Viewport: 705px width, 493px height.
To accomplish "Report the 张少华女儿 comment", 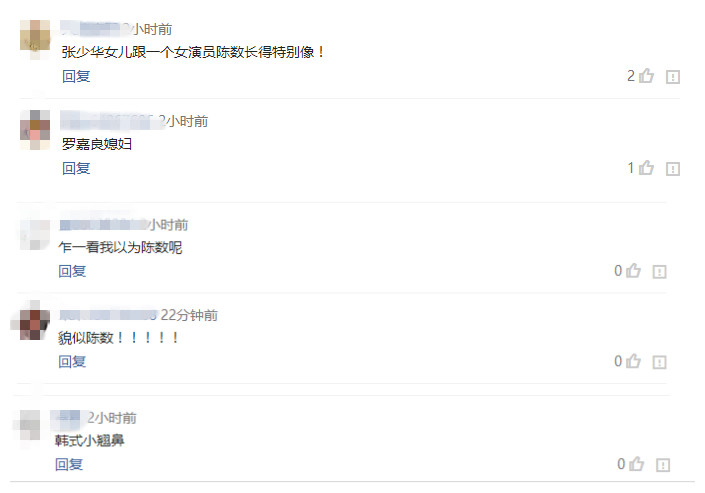I will (x=673, y=77).
